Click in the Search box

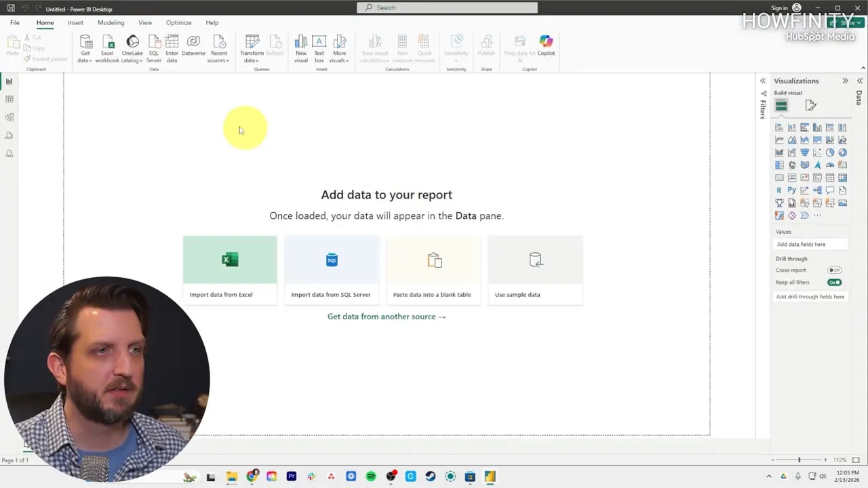(x=447, y=7)
